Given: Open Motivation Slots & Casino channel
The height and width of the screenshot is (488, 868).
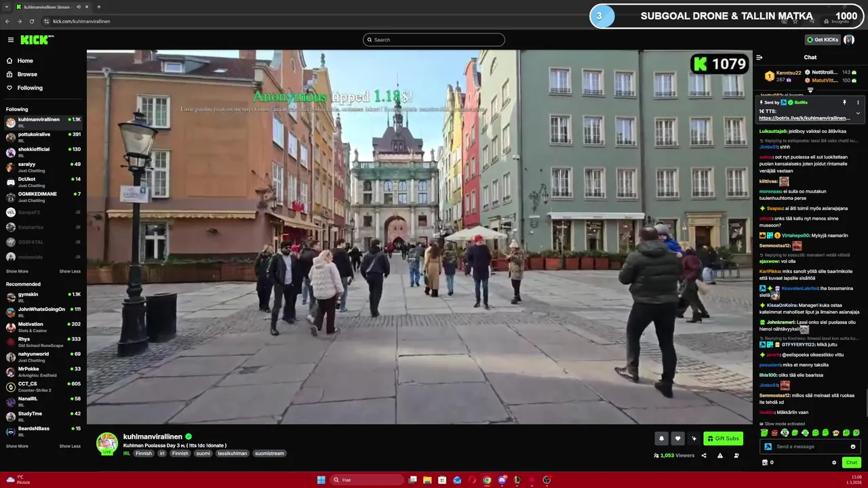Looking at the screenshot, I should point(43,327).
